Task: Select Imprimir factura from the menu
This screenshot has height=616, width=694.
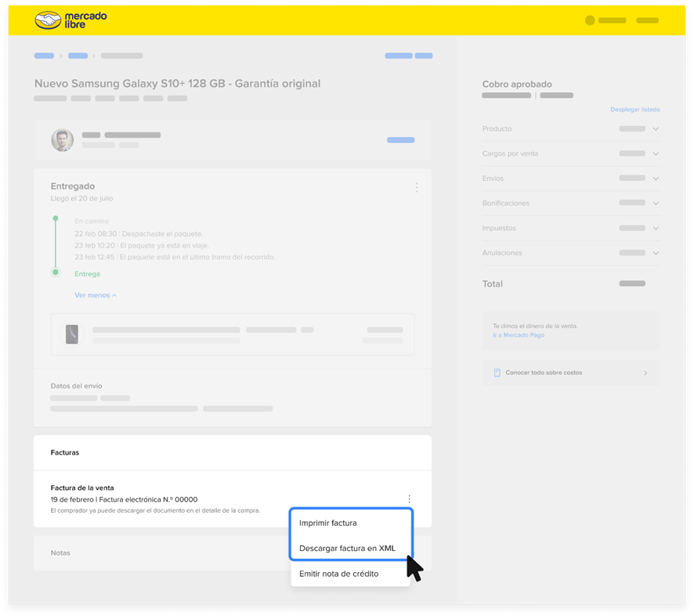Action: [327, 523]
